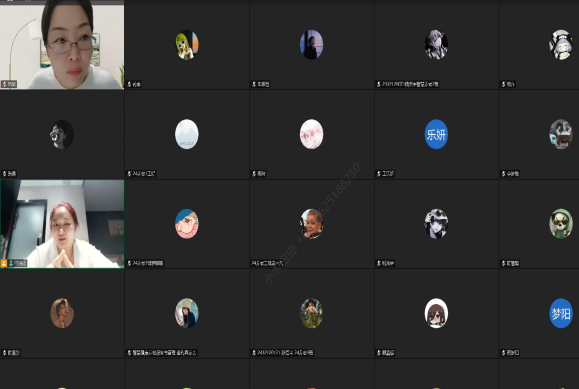
Task: Click name label under white-haired anime avatar
Action: point(408,84)
